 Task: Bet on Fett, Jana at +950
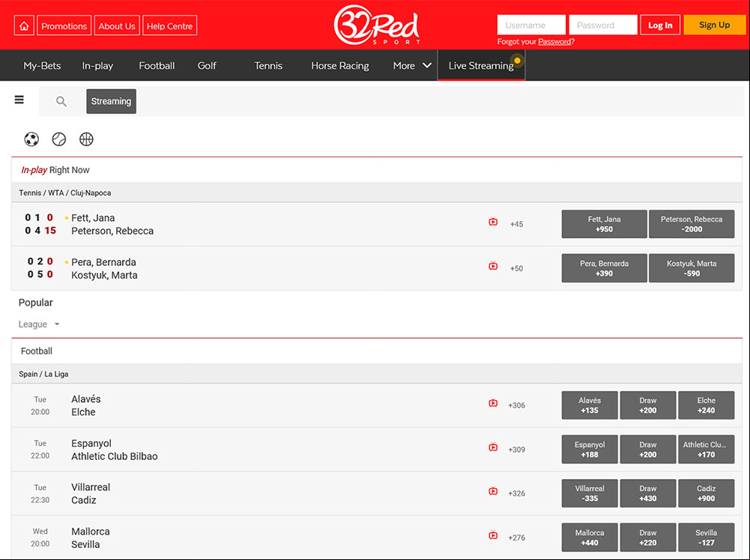point(604,224)
